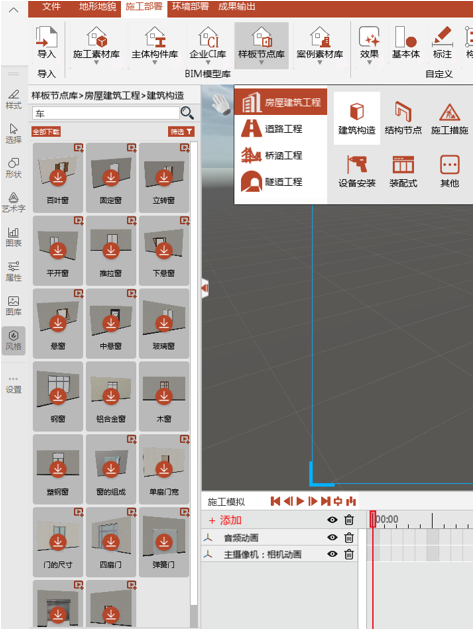474x631 pixels.
Task: Play the 施工模拟 animation
Action: point(300,501)
